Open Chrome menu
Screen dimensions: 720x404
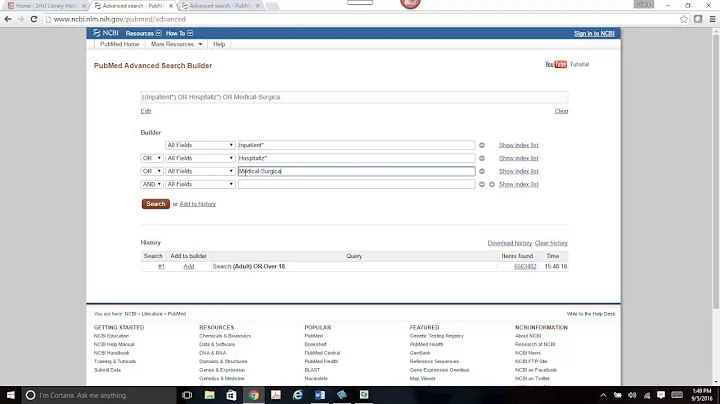pos(712,19)
